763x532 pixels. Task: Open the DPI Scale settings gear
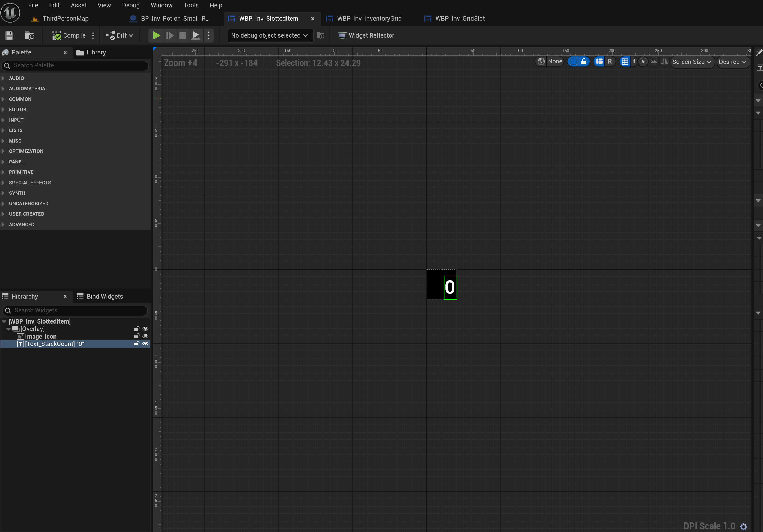[743, 526]
